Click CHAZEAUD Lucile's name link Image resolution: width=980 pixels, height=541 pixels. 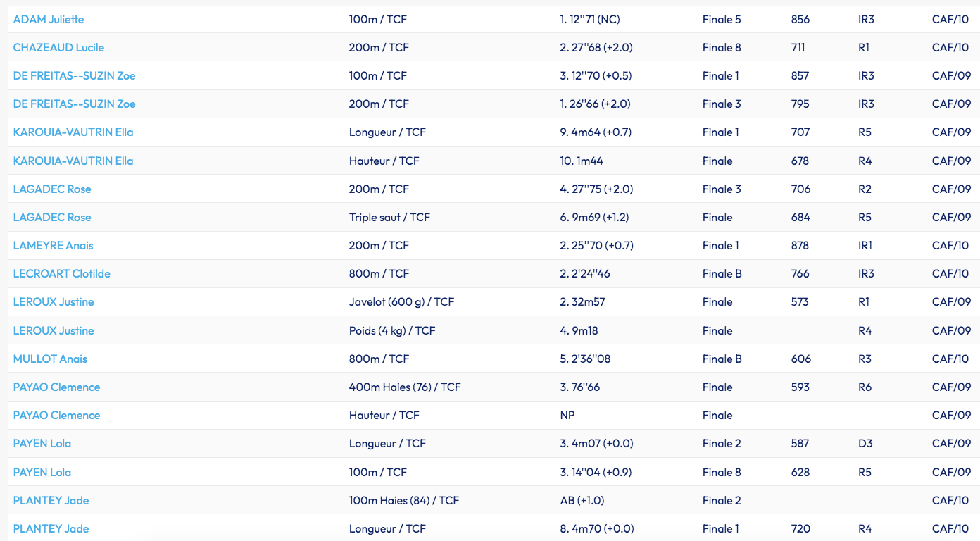click(x=58, y=47)
